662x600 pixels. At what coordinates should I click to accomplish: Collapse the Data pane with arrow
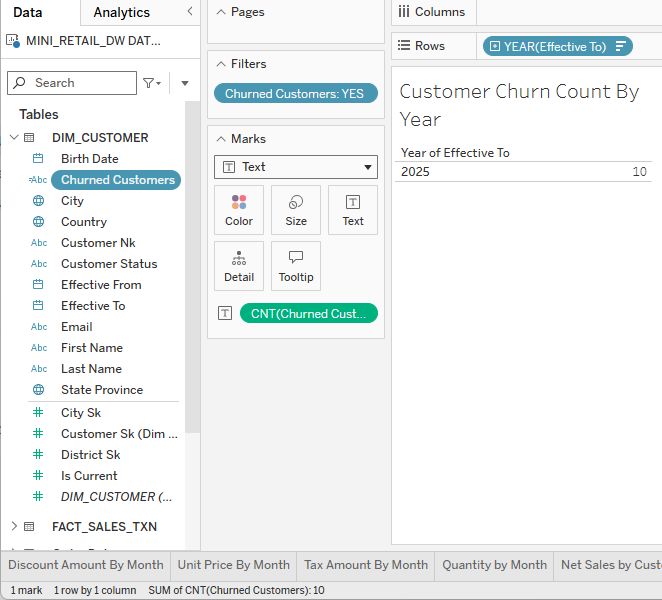pyautogui.click(x=190, y=12)
